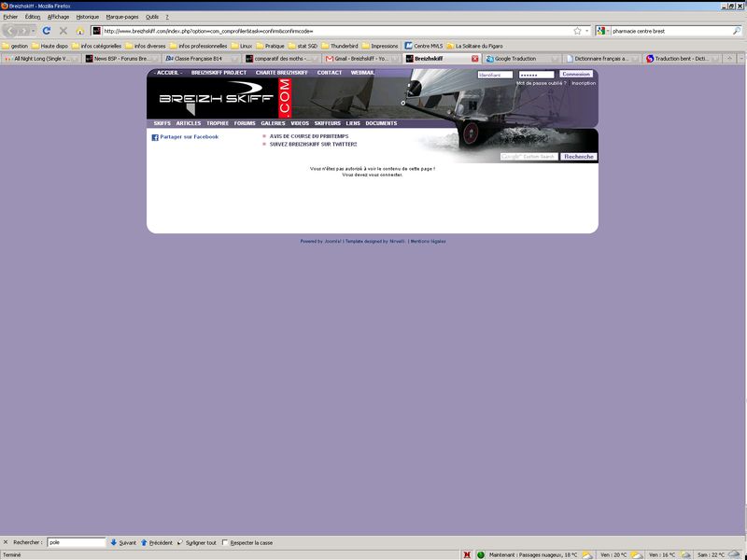
Task: Switch to the All Night Long tab
Action: pos(41,59)
